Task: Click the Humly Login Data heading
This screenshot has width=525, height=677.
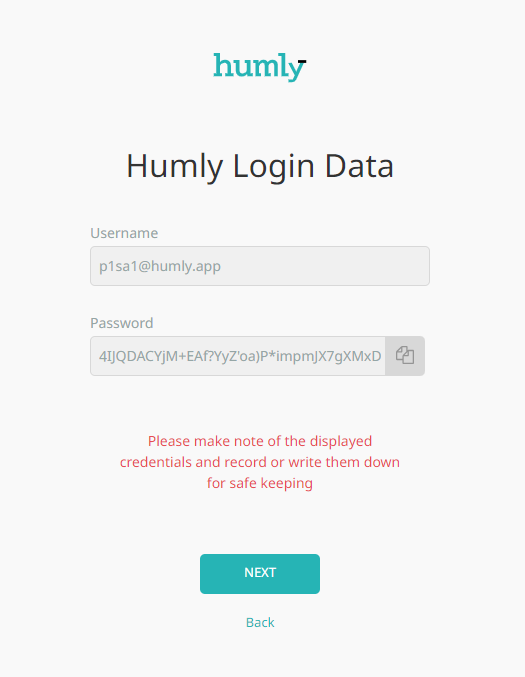Action: point(259,166)
